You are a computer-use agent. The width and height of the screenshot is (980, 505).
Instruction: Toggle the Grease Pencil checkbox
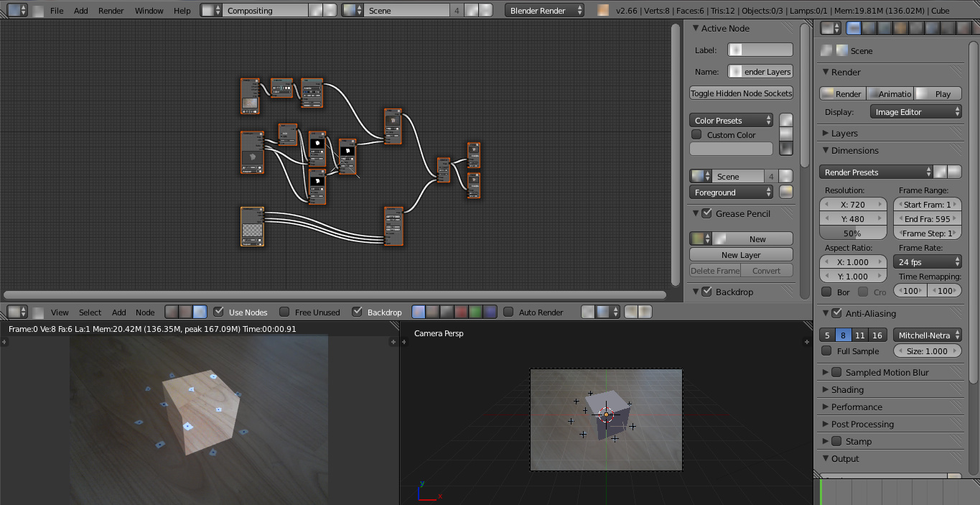click(706, 213)
